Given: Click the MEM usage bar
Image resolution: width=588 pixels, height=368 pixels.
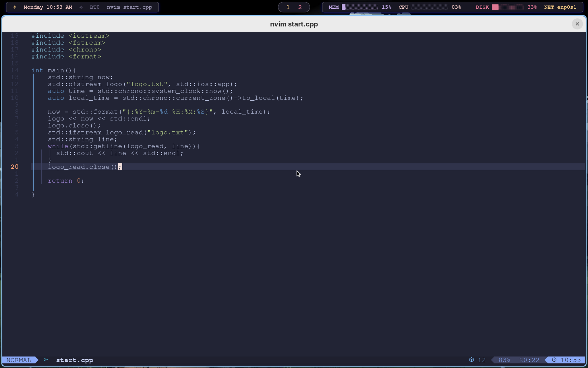Looking at the screenshot, I should pyautogui.click(x=360, y=7).
